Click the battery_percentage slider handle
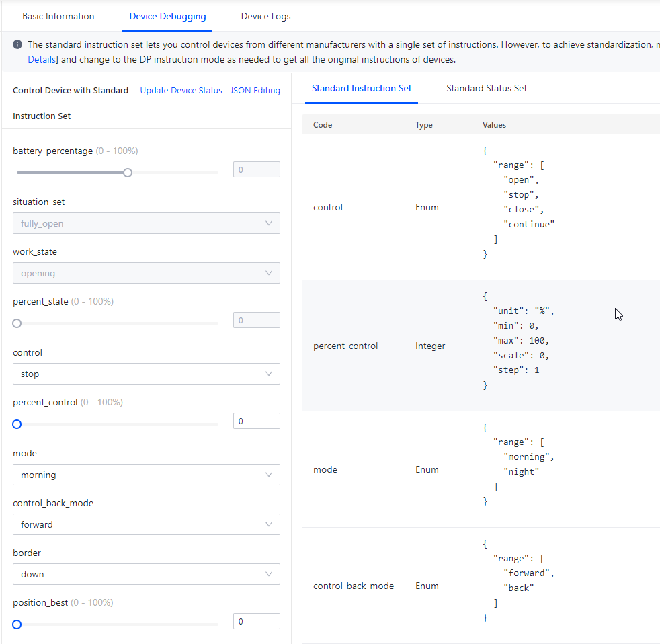 coord(128,173)
